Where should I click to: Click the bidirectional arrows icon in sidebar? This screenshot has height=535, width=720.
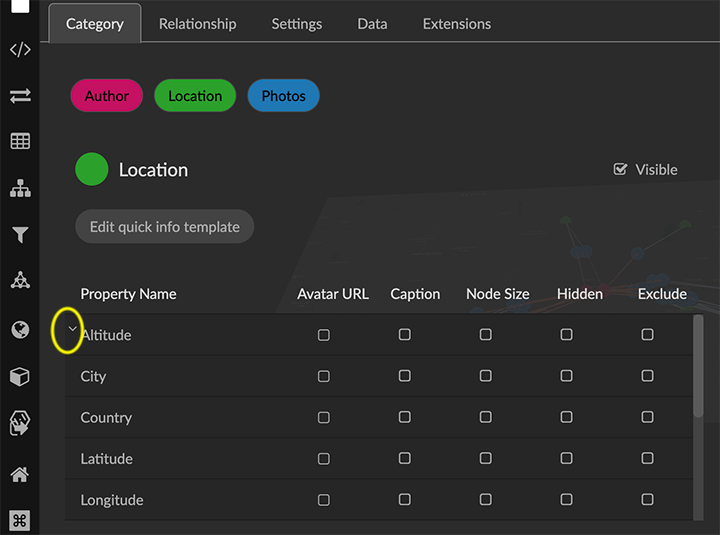click(x=19, y=96)
